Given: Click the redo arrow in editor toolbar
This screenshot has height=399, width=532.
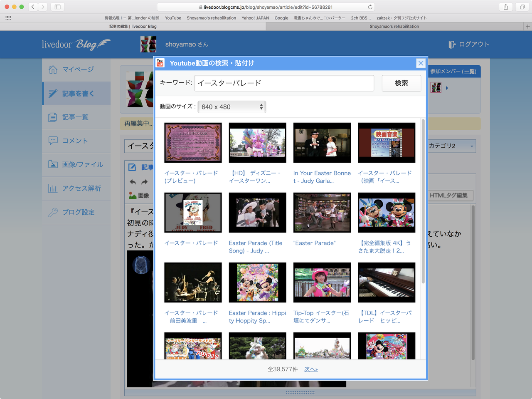Looking at the screenshot, I should click(144, 182).
